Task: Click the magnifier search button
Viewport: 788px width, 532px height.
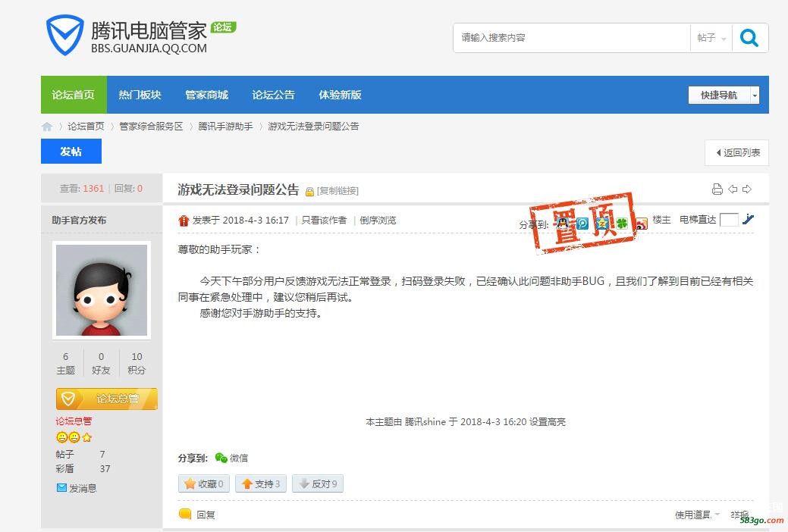Action: (749, 38)
